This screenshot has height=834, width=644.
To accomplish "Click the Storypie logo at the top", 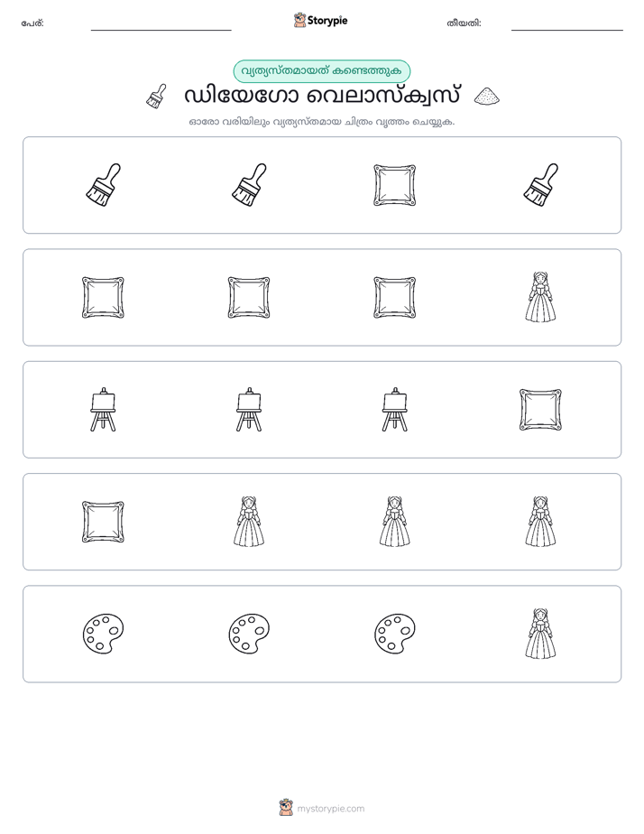I will 320,20.
